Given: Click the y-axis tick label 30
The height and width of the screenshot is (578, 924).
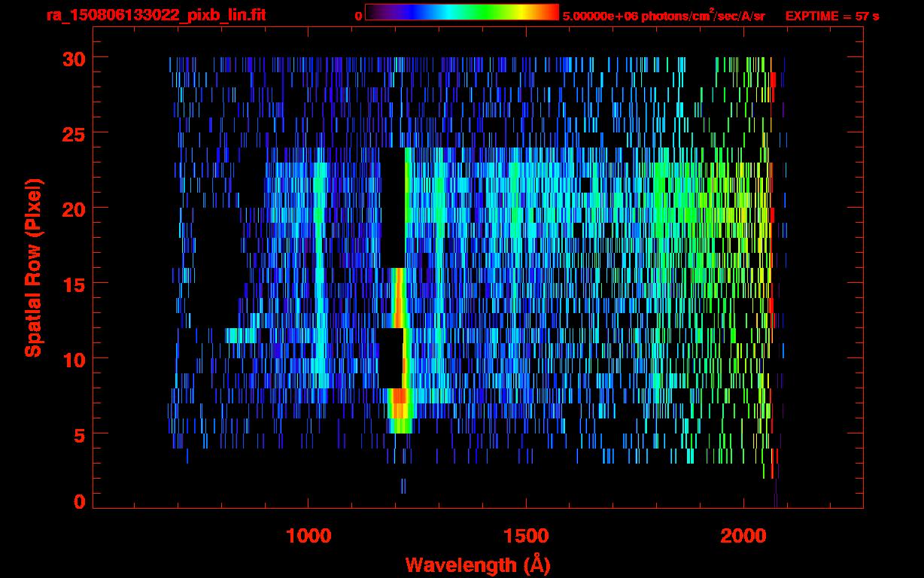Looking at the screenshot, I should click(x=73, y=58).
